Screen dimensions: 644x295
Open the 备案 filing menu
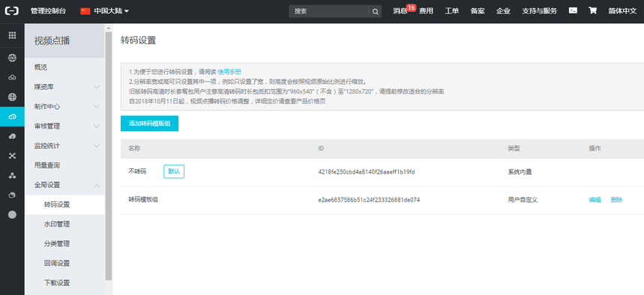click(x=478, y=11)
